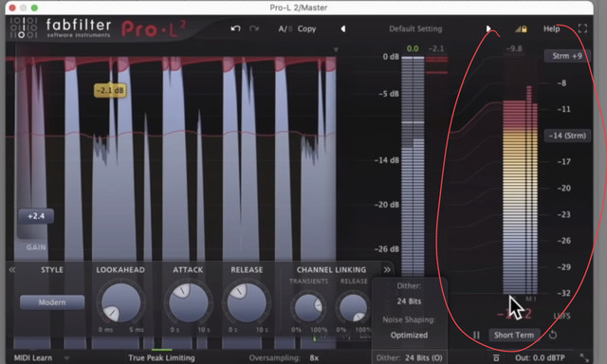
Task: Click the -9.8 loudness peak readout
Action: [514, 48]
